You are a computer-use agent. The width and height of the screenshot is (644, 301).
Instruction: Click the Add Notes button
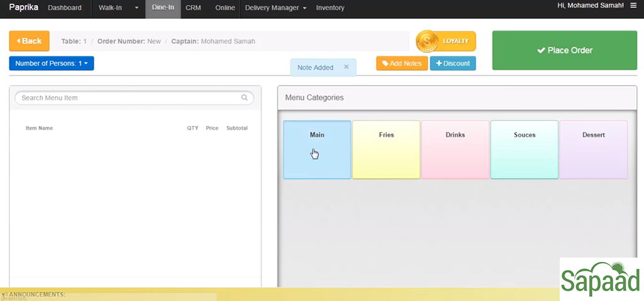402,64
